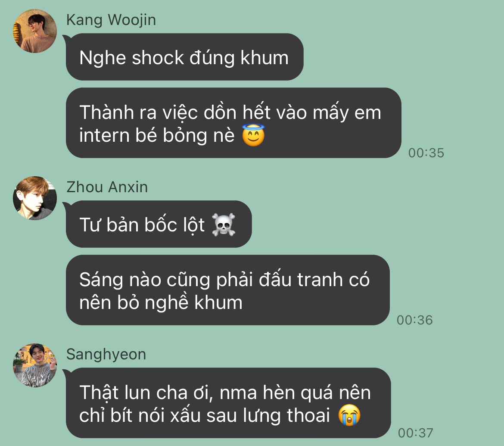Tap the 00:36 message timestamp
Image resolution: width=504 pixels, height=446 pixels.
(x=415, y=320)
